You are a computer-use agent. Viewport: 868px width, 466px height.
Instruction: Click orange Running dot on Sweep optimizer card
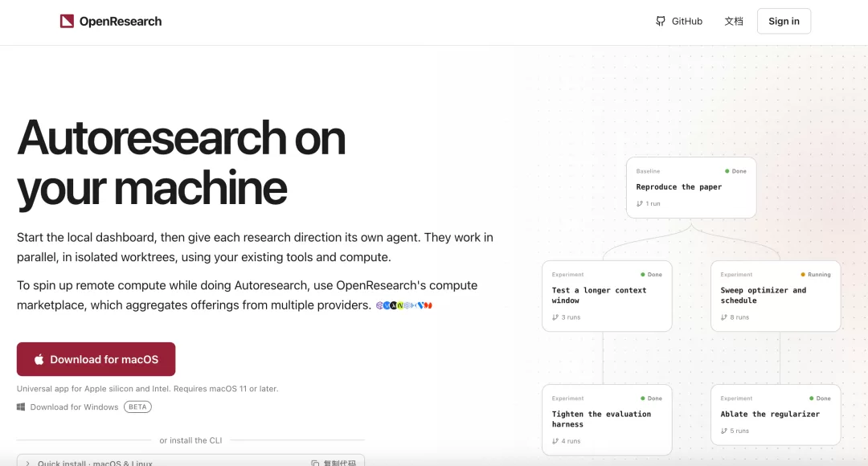(803, 275)
